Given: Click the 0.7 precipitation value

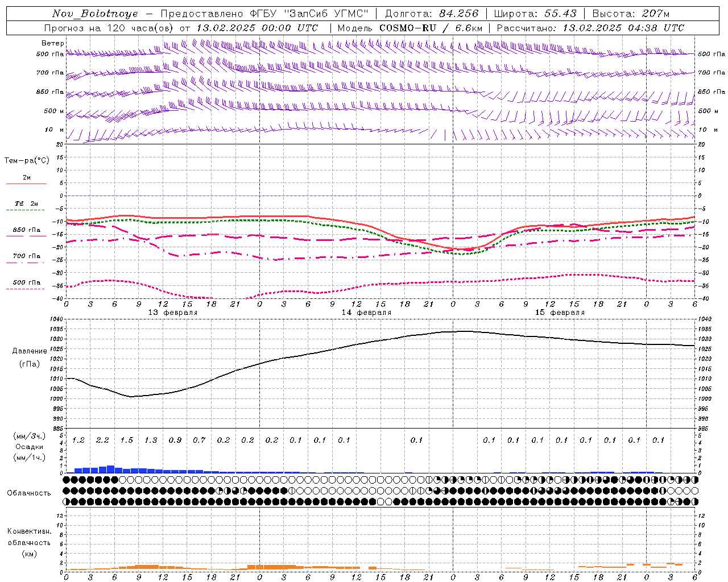Looking at the screenshot, I should [x=199, y=440].
